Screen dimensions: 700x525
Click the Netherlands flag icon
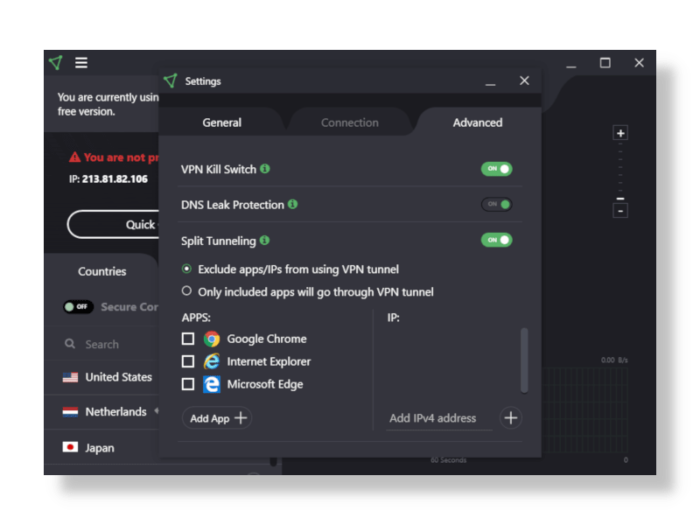tap(70, 412)
